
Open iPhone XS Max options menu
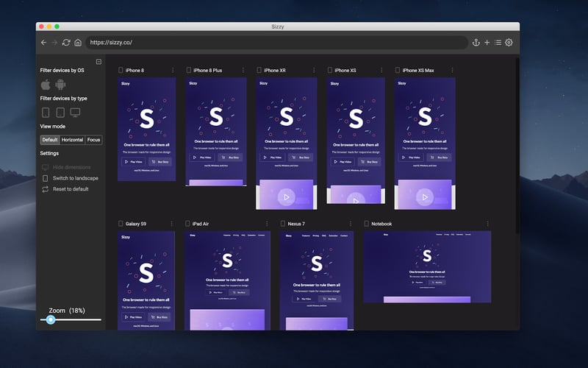coord(452,70)
